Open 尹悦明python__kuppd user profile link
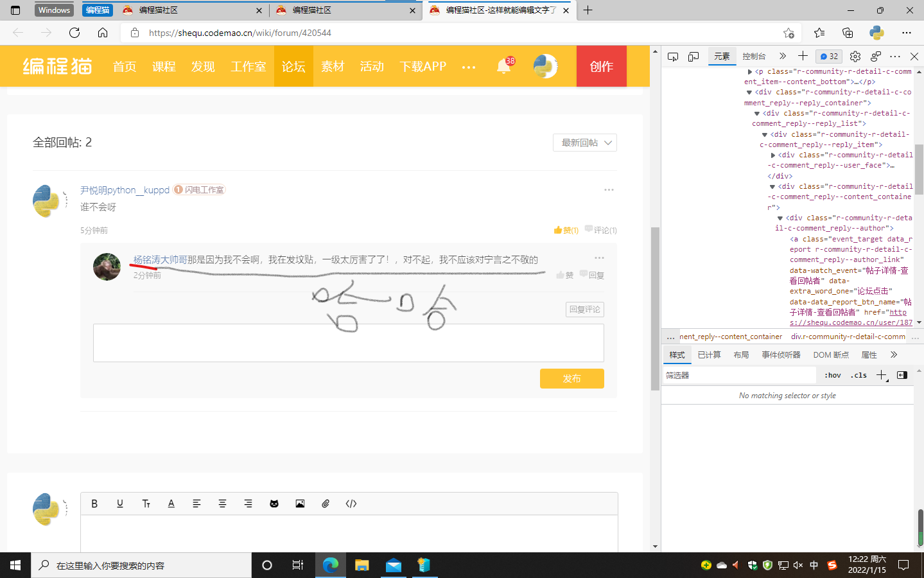Viewport: 924px width, 578px height. [125, 190]
